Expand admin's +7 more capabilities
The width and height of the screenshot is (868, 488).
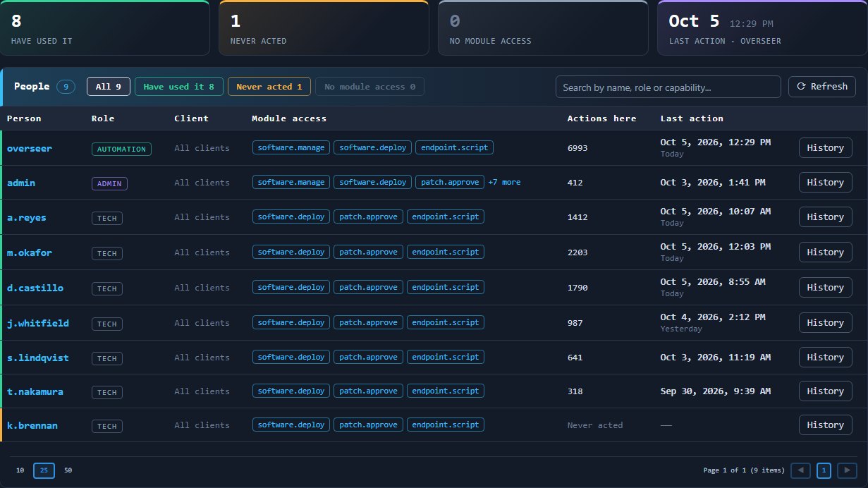504,182
